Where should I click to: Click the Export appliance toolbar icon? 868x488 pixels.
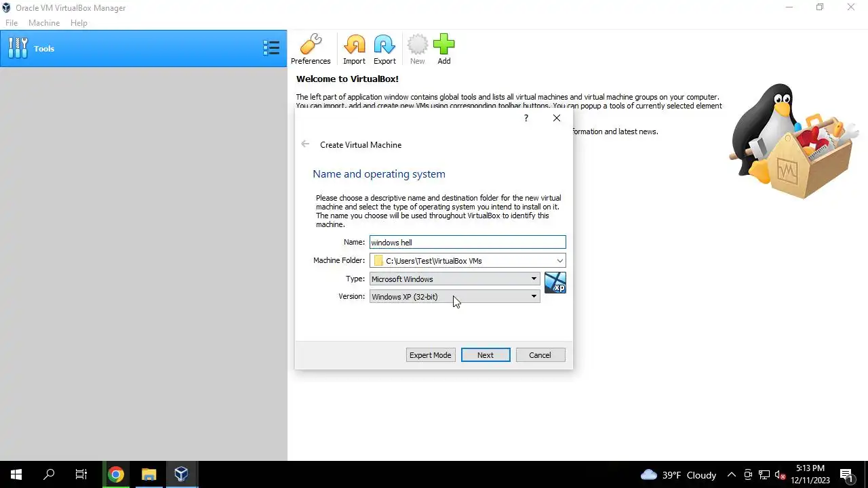click(x=384, y=49)
